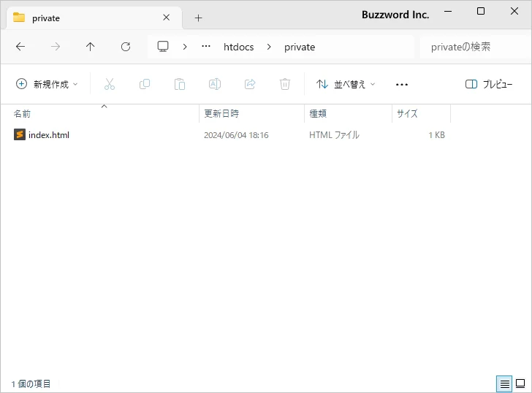Click the Share icon in toolbar
Viewport: 532px width, 393px height.
point(250,84)
